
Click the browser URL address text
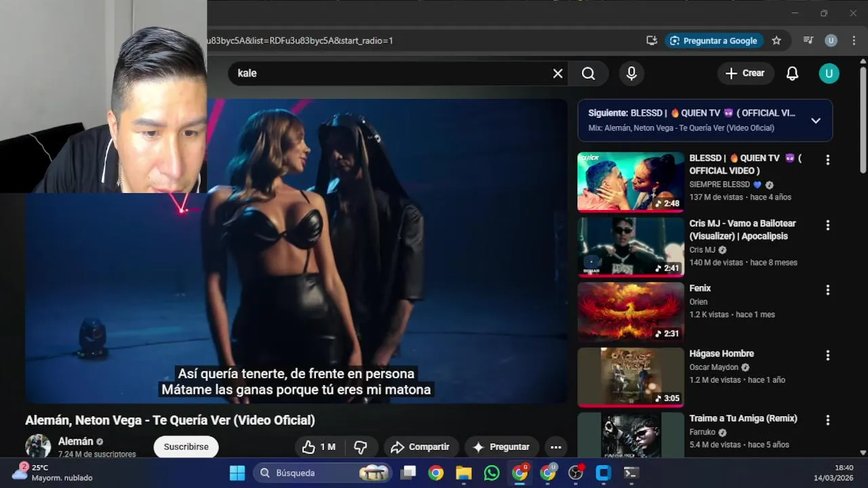click(x=300, y=41)
